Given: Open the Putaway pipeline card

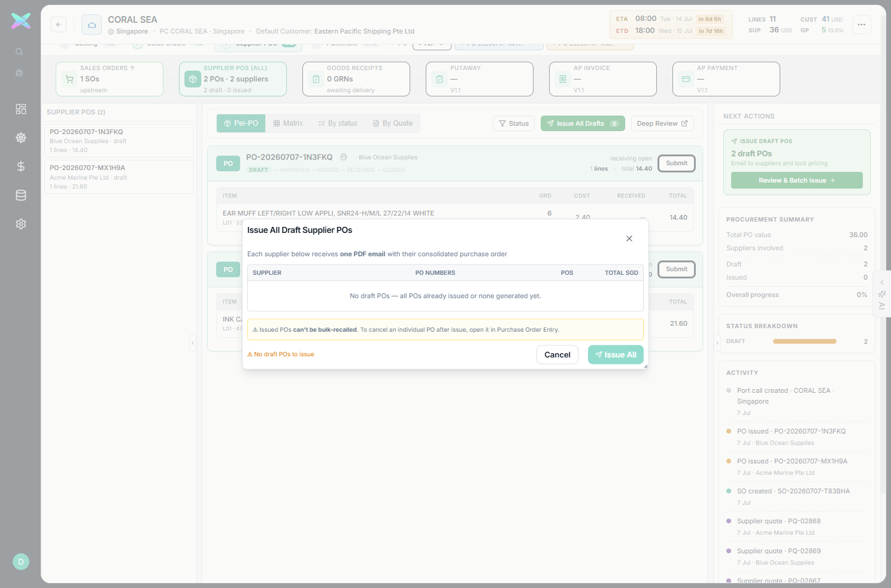Looking at the screenshot, I should click(480, 79).
